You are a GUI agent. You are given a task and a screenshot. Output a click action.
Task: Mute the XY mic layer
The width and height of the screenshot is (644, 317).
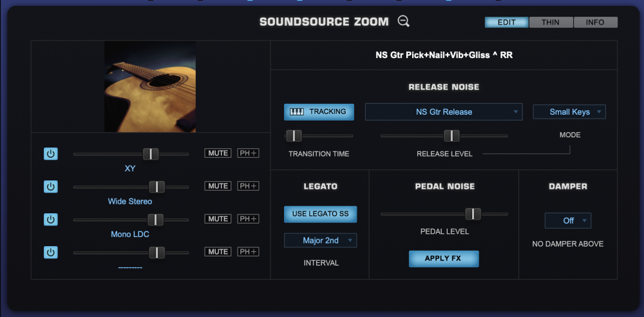[218, 153]
